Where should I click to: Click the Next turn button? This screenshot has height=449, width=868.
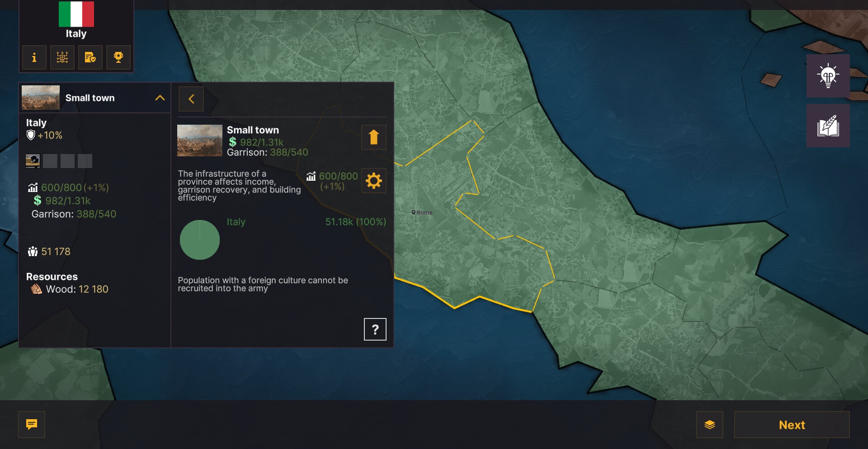(792, 425)
